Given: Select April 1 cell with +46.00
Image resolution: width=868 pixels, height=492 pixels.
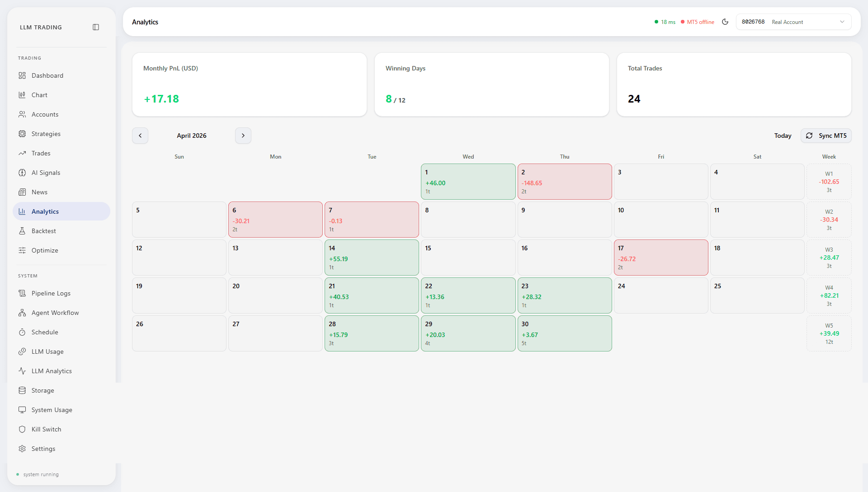Looking at the screenshot, I should coord(468,182).
